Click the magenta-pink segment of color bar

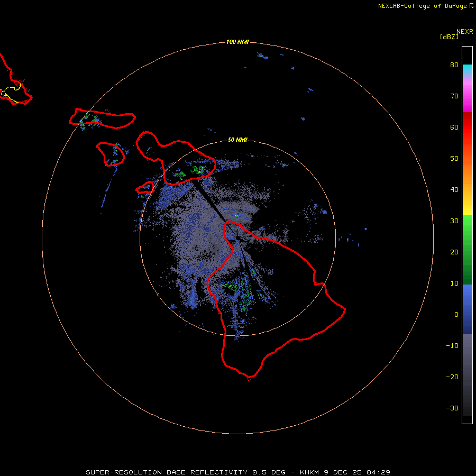[467, 94]
